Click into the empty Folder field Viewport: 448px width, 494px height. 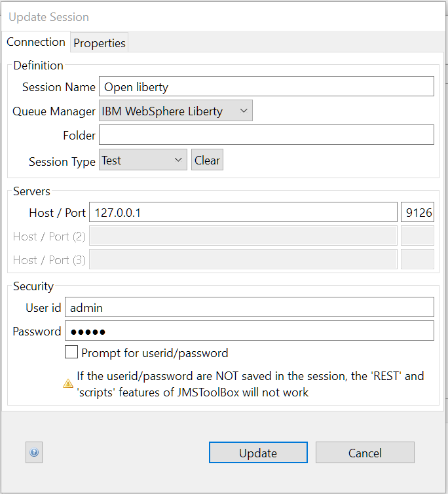point(267,135)
